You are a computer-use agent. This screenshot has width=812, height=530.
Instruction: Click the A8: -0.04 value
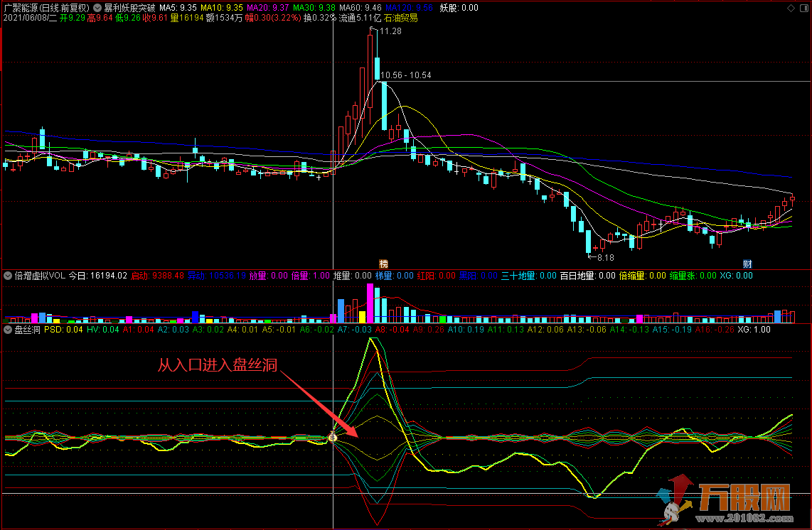(392, 330)
